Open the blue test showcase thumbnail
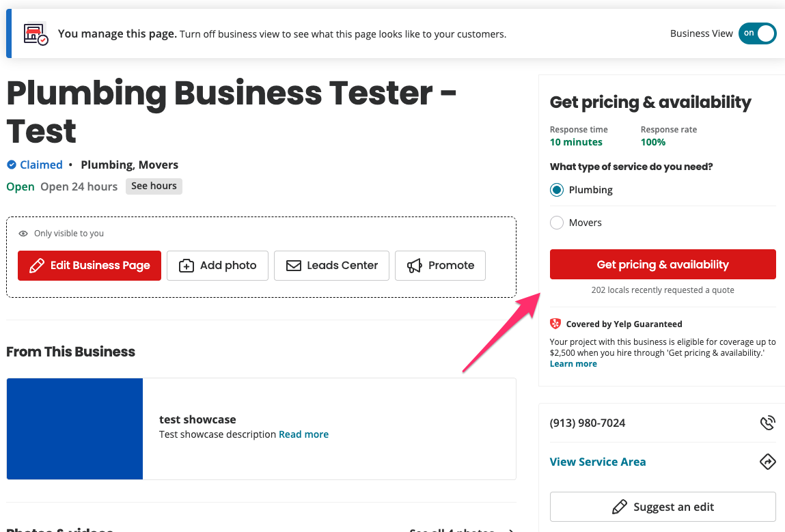Image resolution: width=785 pixels, height=532 pixels. (x=74, y=429)
